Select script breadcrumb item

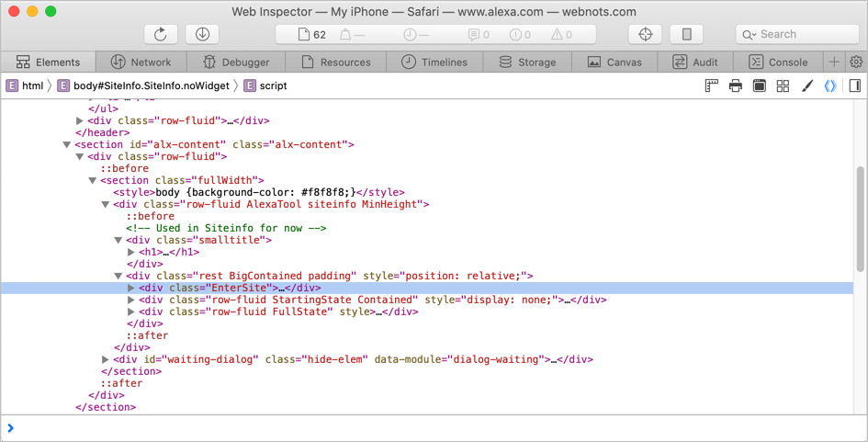[266, 85]
